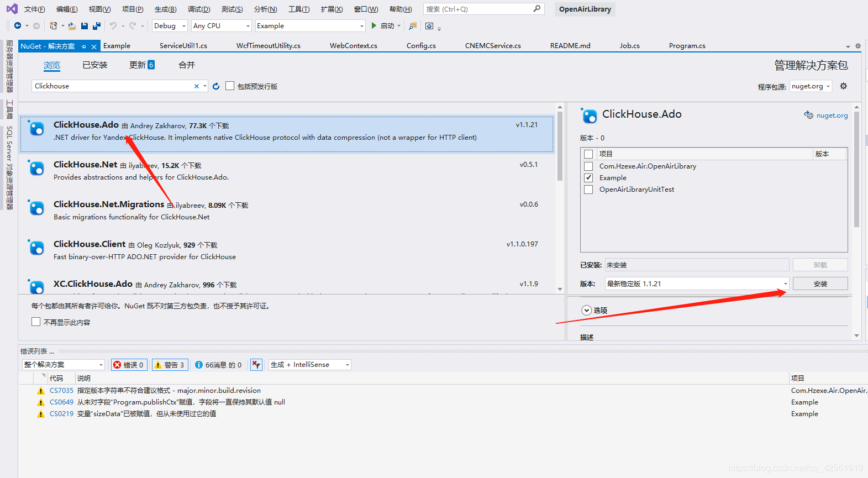Image resolution: width=868 pixels, height=478 pixels.
Task: Open the CS0649 warning code link
Action: (61, 402)
